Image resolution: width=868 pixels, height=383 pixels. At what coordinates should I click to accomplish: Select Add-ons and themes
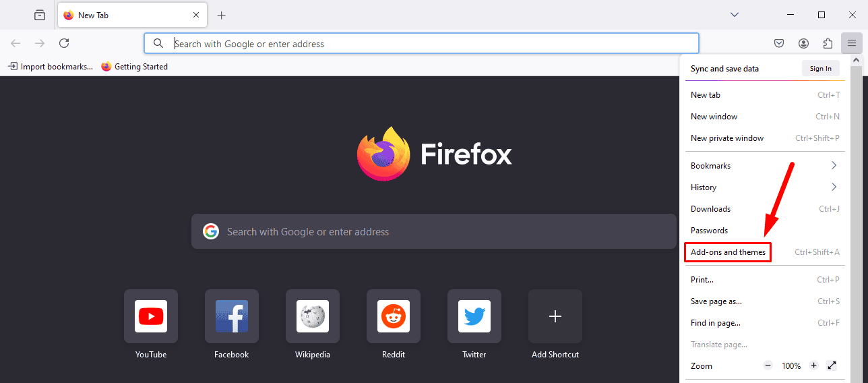coord(765,252)
